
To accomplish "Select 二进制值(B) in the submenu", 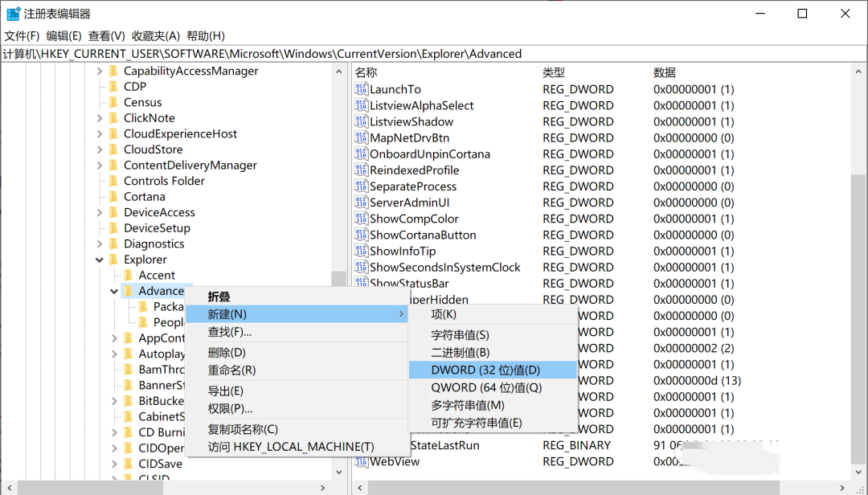I will [x=493, y=353].
